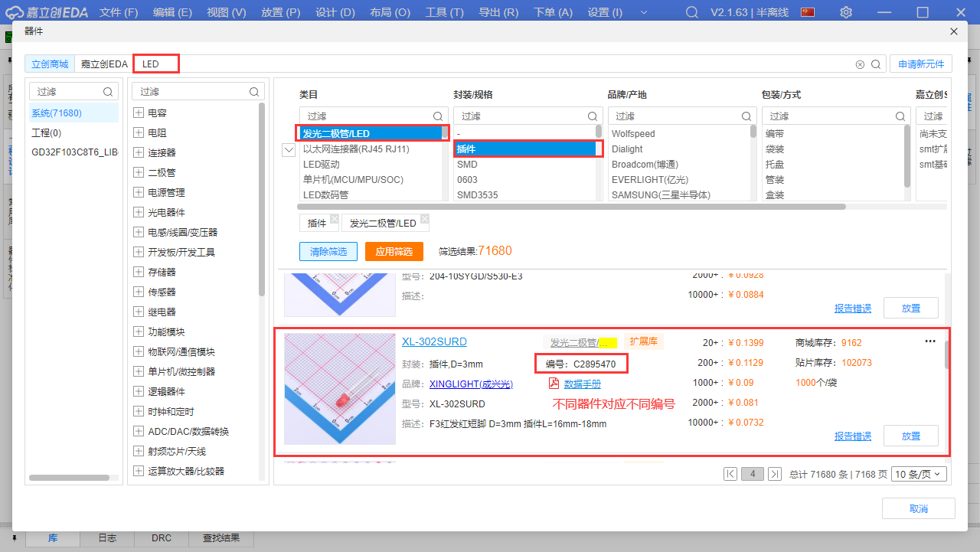980x552 pixels.
Task: Switch to the 立创商城 tab
Action: point(50,64)
